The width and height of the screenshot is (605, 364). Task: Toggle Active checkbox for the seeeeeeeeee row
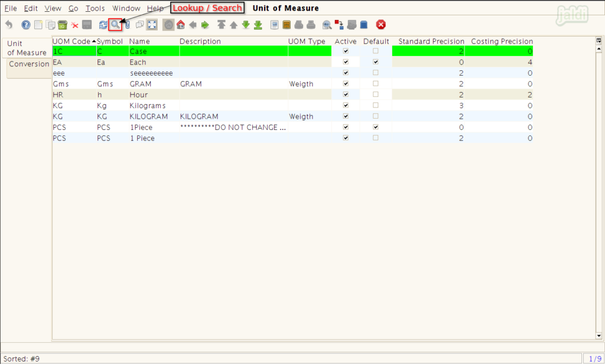pos(346,73)
